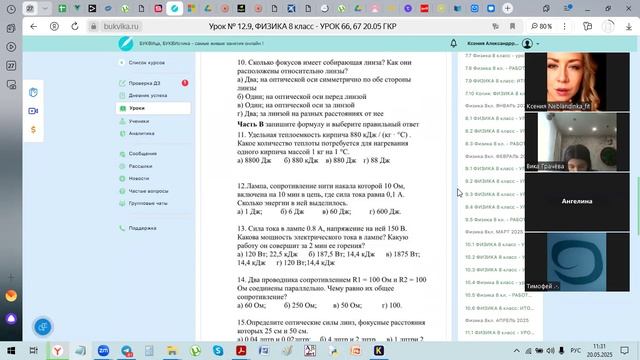Open Частые вопросы in sidebar

(x=148, y=191)
